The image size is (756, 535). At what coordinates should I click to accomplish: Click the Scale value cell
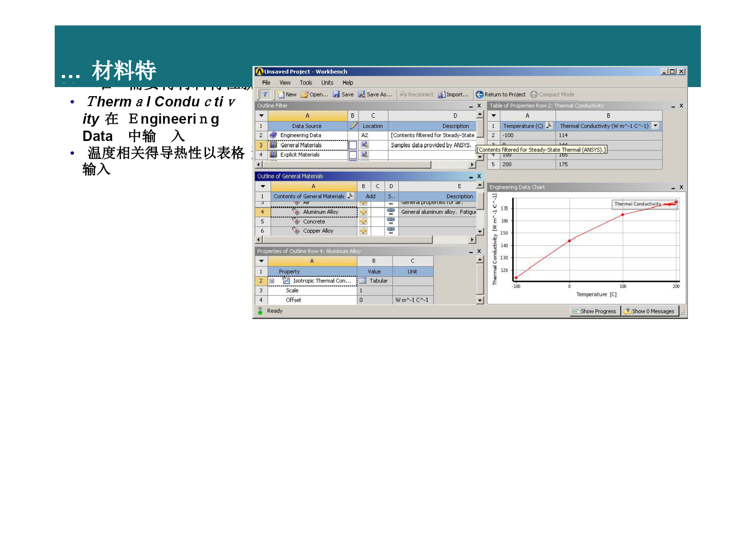point(375,291)
